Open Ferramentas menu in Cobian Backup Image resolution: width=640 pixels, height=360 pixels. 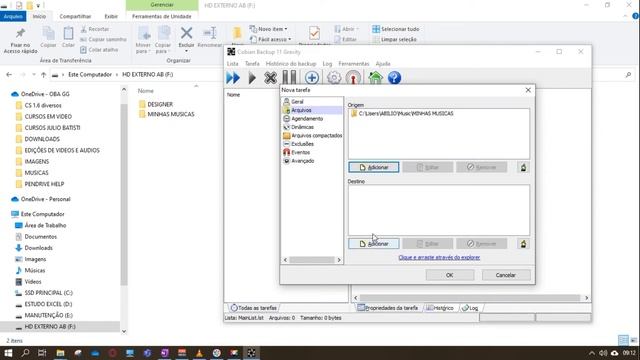pyautogui.click(x=353, y=64)
